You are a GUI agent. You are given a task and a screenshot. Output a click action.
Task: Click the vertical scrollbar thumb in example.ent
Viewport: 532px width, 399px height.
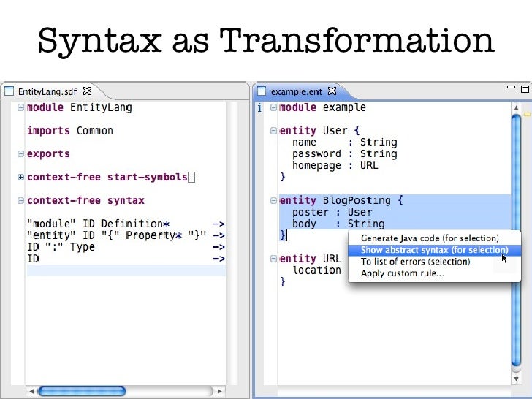pos(516,240)
